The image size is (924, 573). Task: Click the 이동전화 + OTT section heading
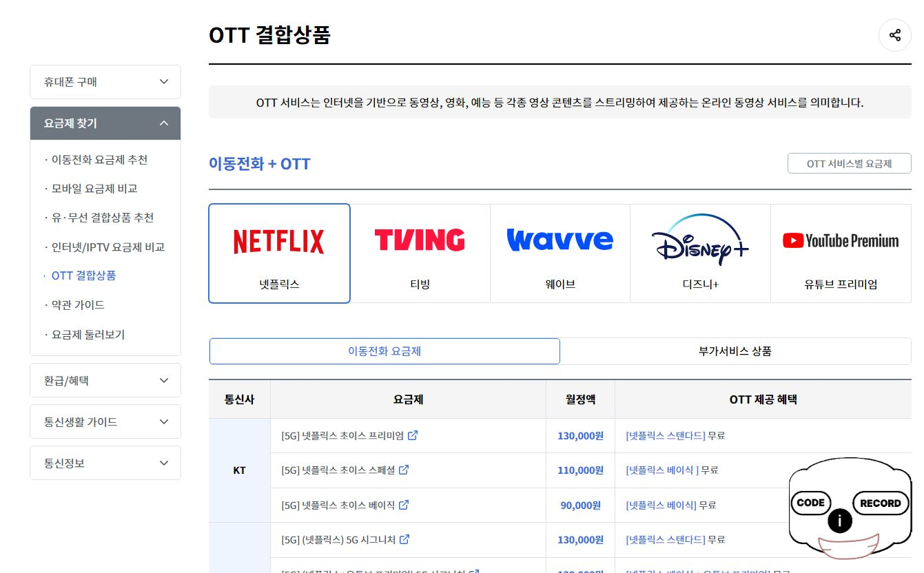pyautogui.click(x=260, y=164)
